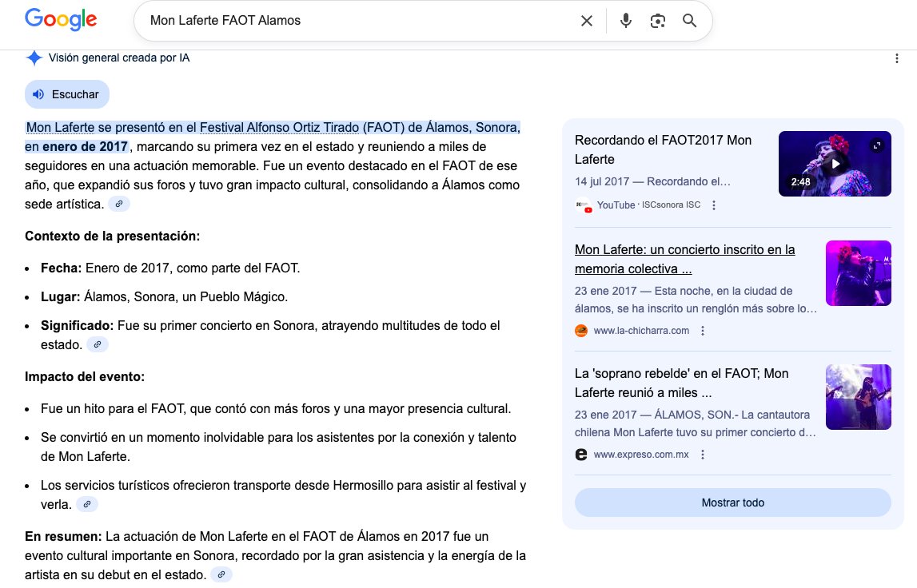
Task: Submit search with magnifying glass icon
Action: pos(689,21)
